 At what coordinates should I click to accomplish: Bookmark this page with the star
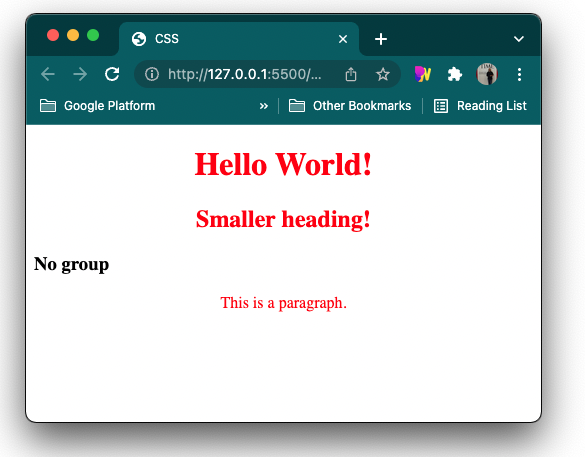pyautogui.click(x=382, y=74)
